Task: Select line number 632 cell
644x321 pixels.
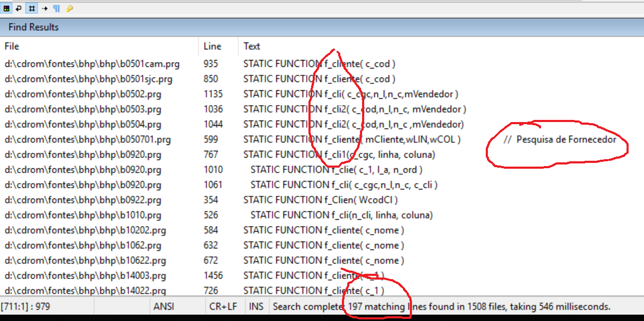Action: pyautogui.click(x=211, y=246)
